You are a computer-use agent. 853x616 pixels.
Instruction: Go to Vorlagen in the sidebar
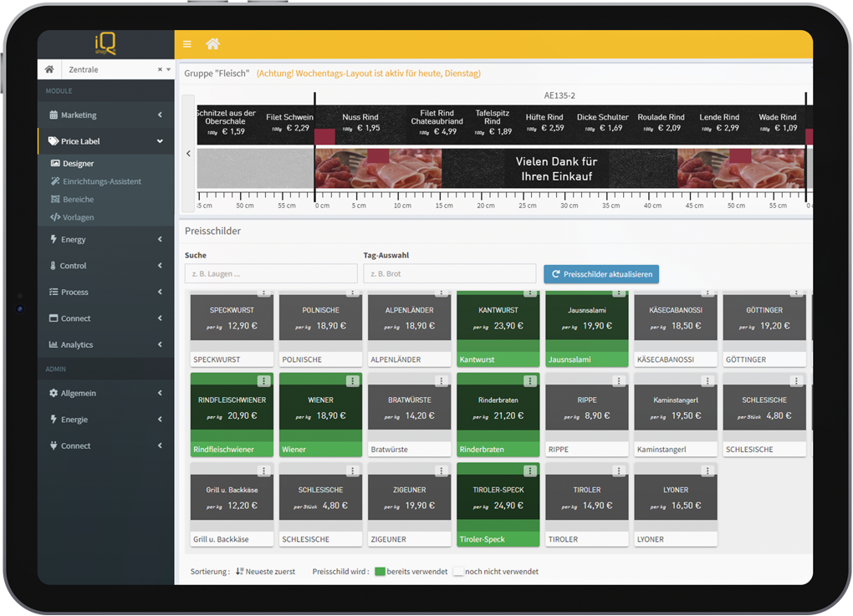tap(78, 217)
